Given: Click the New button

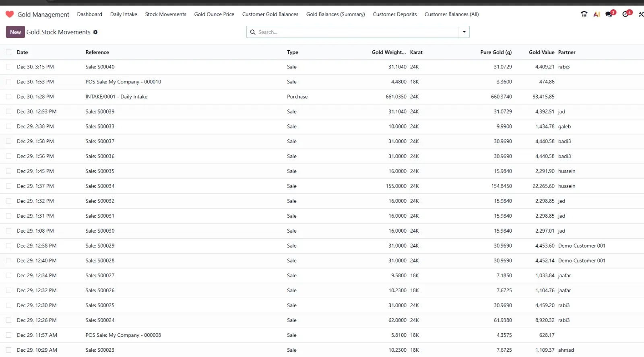Looking at the screenshot, I should click(x=15, y=32).
